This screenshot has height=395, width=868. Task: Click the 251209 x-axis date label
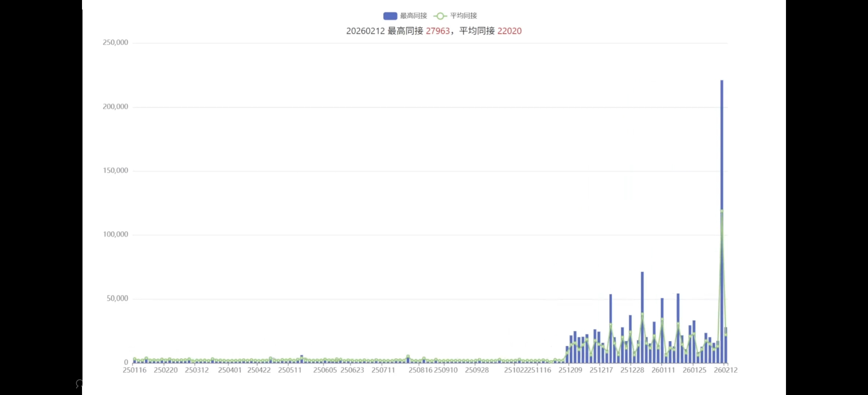570,370
